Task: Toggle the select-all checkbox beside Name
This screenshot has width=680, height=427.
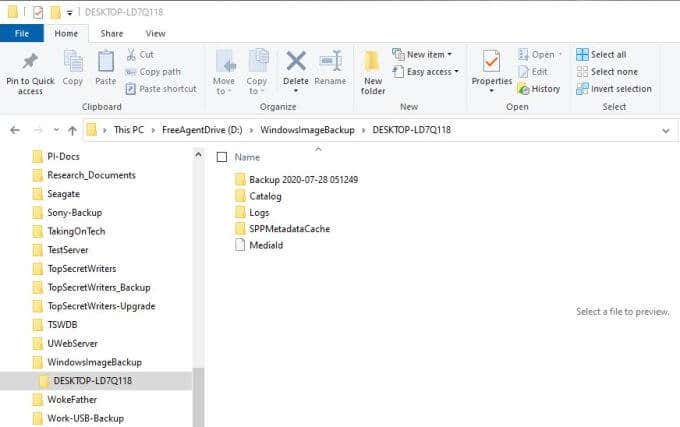Action: pyautogui.click(x=222, y=157)
